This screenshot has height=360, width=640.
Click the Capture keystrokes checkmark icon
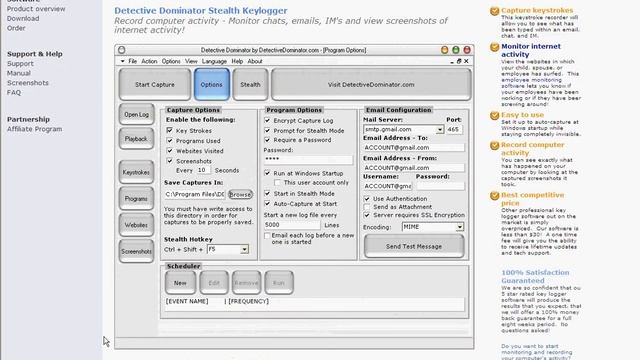click(494, 11)
